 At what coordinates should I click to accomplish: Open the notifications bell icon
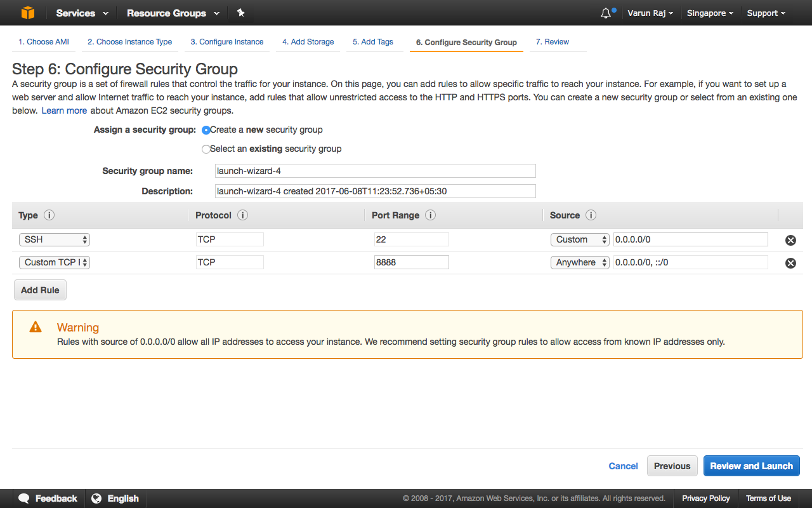pyautogui.click(x=606, y=13)
